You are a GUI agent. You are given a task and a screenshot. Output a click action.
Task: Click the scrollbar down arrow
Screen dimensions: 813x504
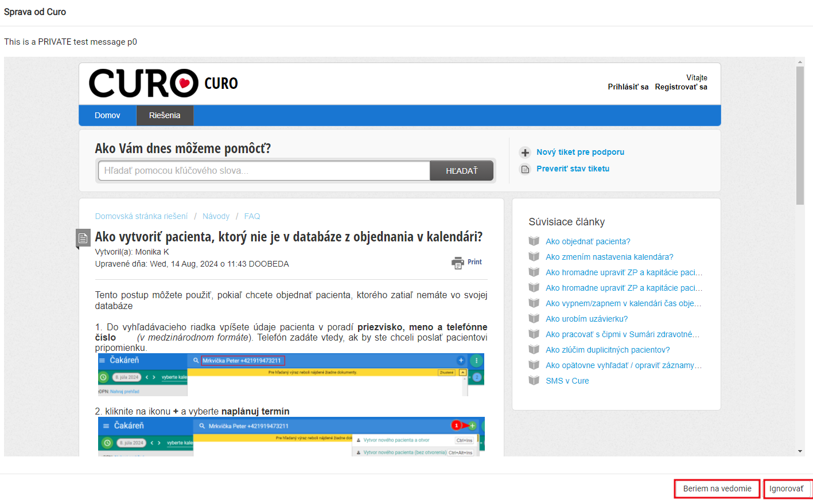click(800, 452)
